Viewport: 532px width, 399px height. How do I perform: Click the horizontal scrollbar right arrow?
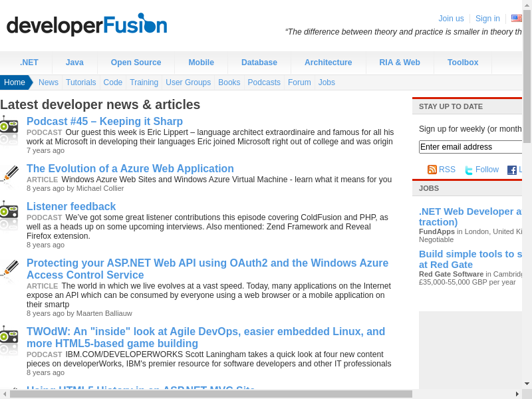point(518,394)
